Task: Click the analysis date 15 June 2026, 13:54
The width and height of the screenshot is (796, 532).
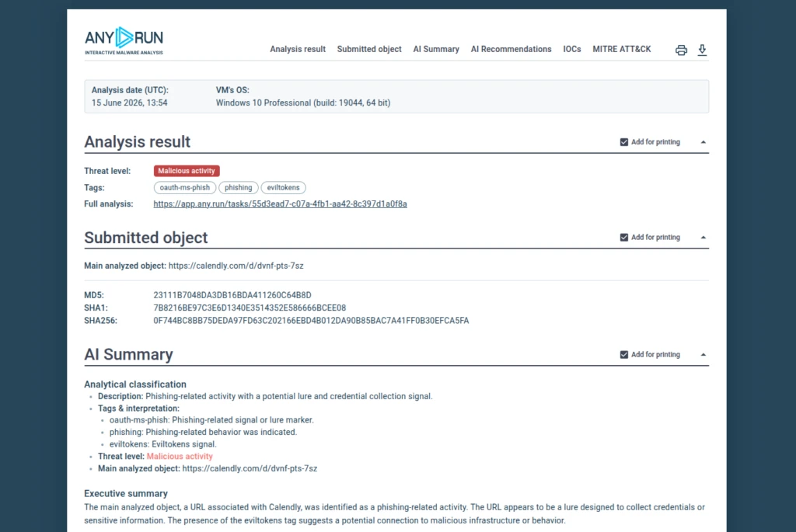Action: [x=130, y=103]
